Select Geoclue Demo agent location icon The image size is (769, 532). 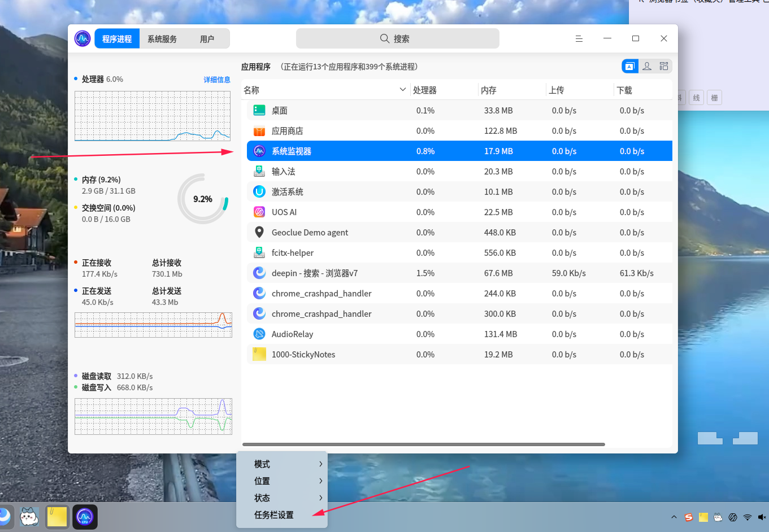click(259, 232)
